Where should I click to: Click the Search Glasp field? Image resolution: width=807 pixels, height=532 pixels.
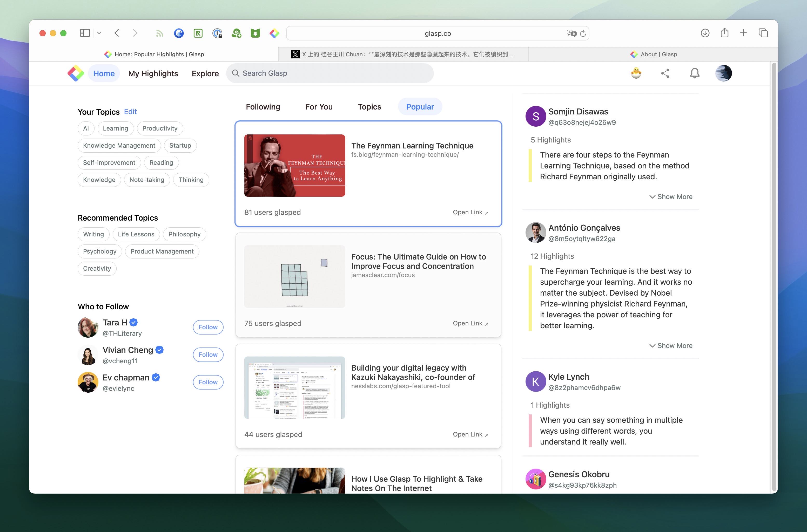coord(329,73)
